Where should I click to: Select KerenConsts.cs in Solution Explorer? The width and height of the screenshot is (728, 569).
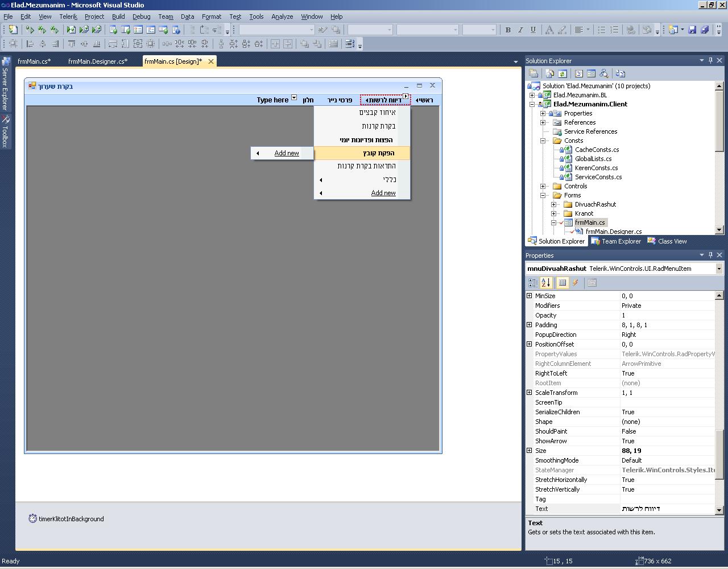pyautogui.click(x=596, y=168)
